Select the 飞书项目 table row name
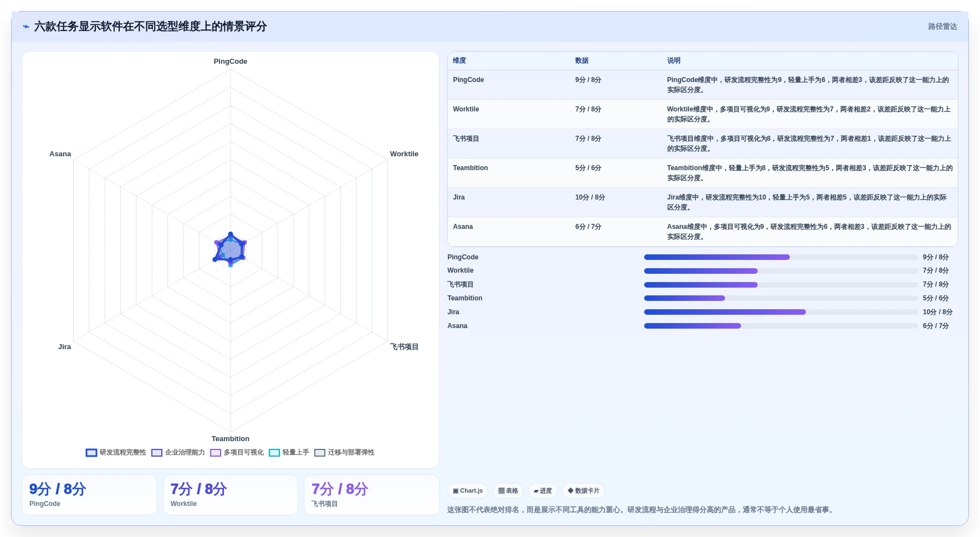This screenshot has width=980, height=537. [466, 139]
